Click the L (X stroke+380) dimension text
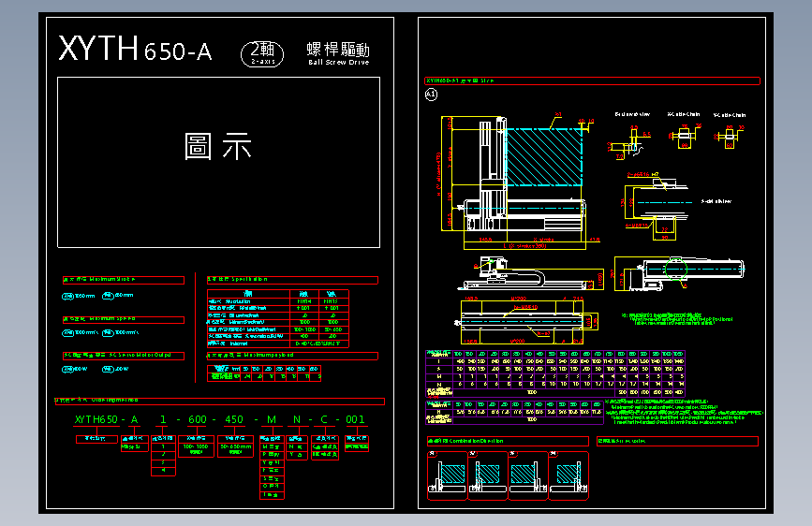Screen dimensions: 812x526 tap(524, 246)
